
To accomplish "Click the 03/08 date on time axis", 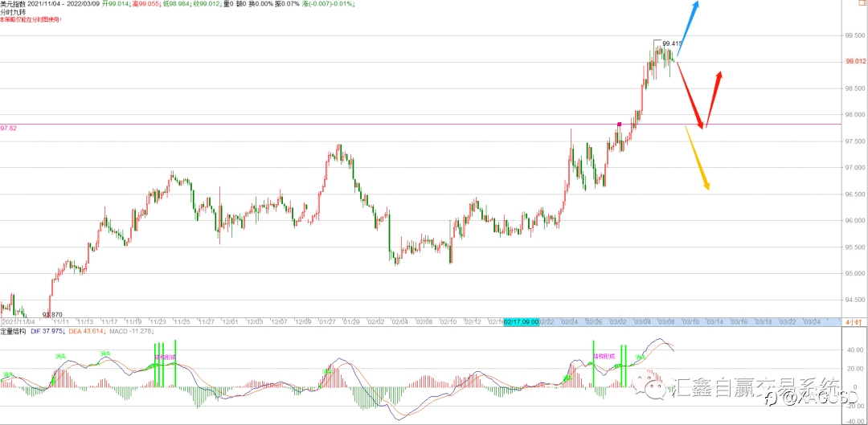I will click(665, 321).
